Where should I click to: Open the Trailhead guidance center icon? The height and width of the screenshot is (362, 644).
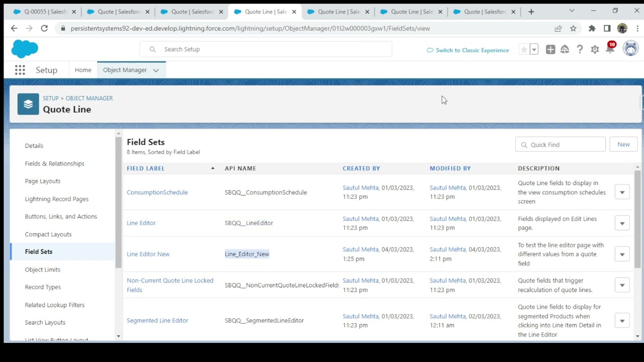(565, 49)
